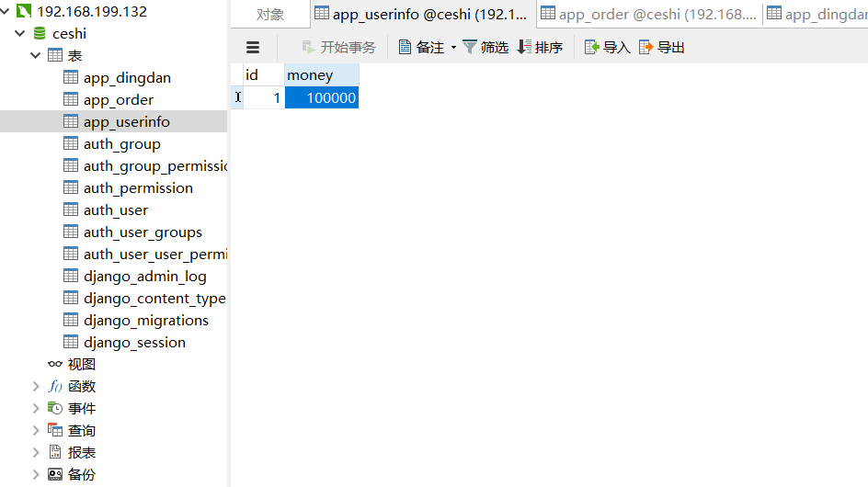This screenshot has width=868, height=487.
Task: Expand the Backup (备份) node
Action: (36, 475)
